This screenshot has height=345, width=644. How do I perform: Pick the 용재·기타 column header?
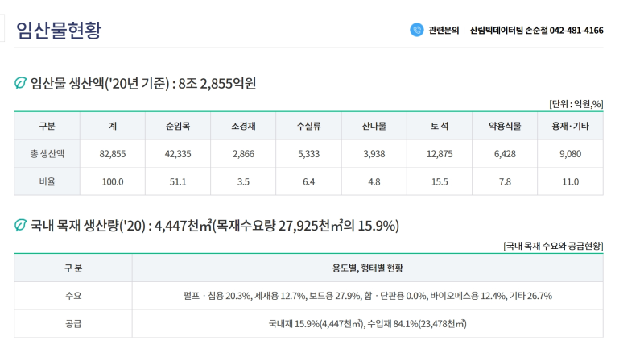click(x=570, y=127)
